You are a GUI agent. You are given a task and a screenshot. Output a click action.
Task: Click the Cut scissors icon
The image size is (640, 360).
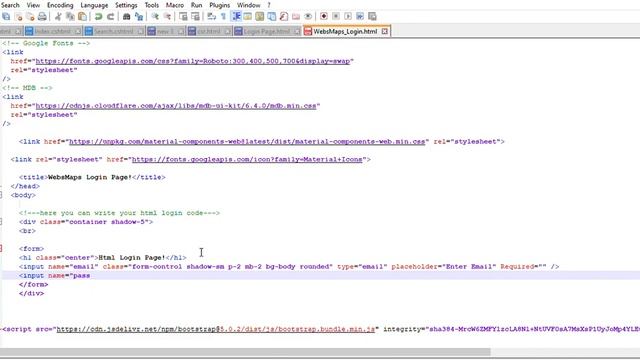click(58, 16)
